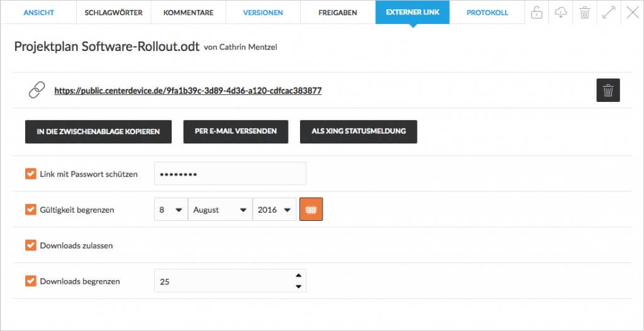Open the day dropdown showing 8

pyautogui.click(x=171, y=210)
